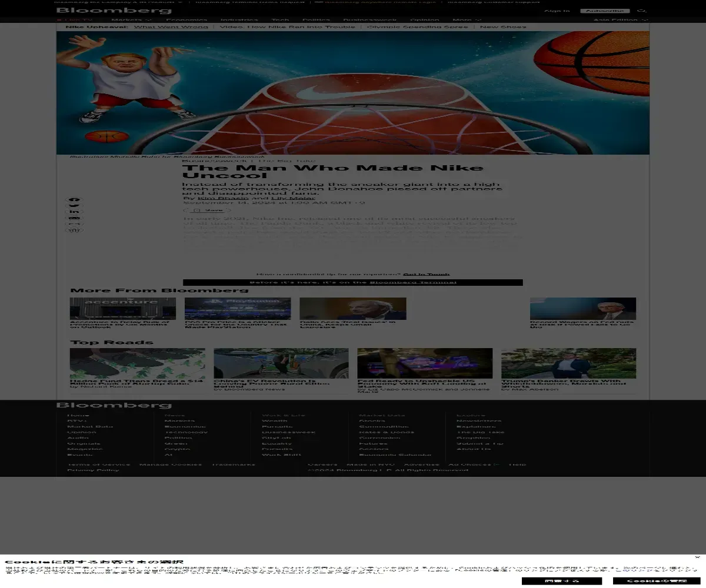Share article via Facebook icon
This screenshot has height=588, width=706.
coord(74,201)
